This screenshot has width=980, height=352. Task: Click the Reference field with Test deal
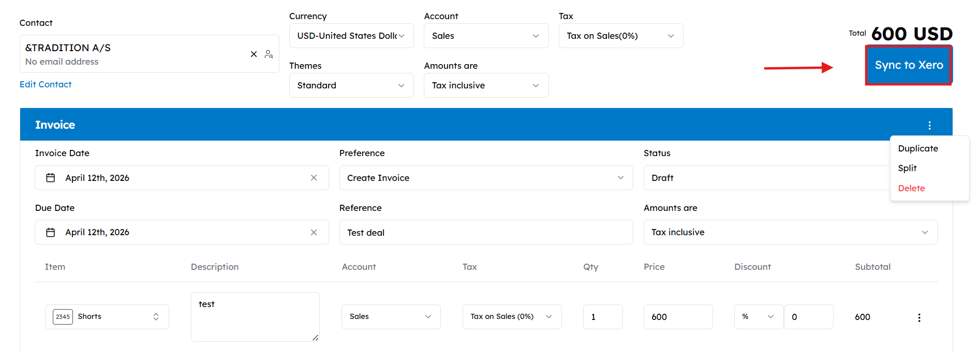tap(486, 233)
